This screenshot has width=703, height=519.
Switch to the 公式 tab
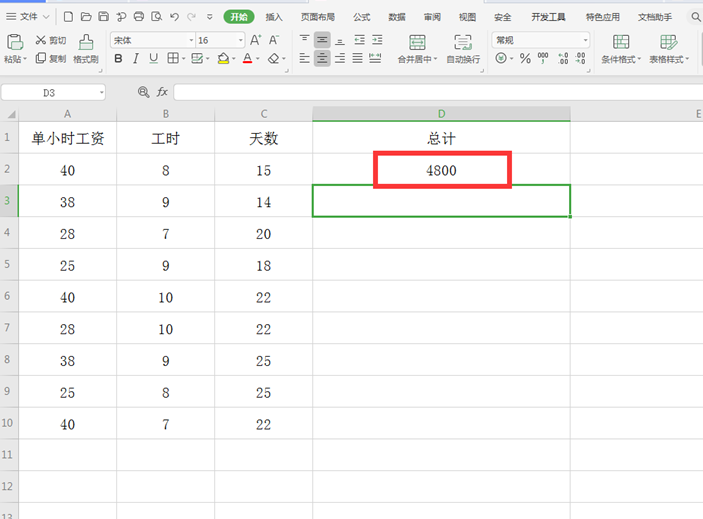point(361,17)
